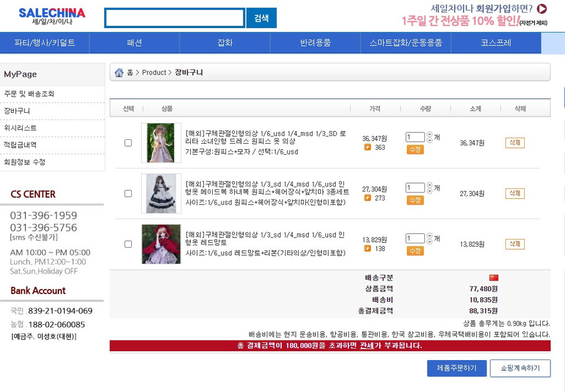Click the 제품주문하기 order button

tap(456, 368)
